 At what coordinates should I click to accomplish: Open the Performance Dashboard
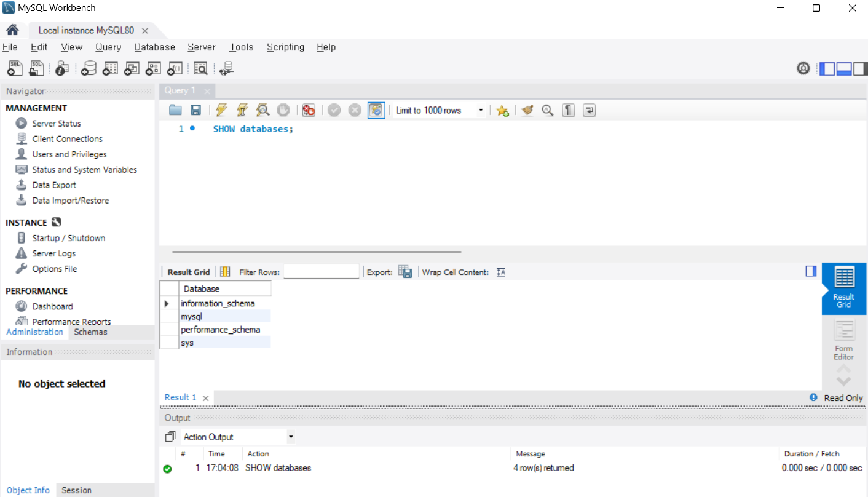coord(52,306)
